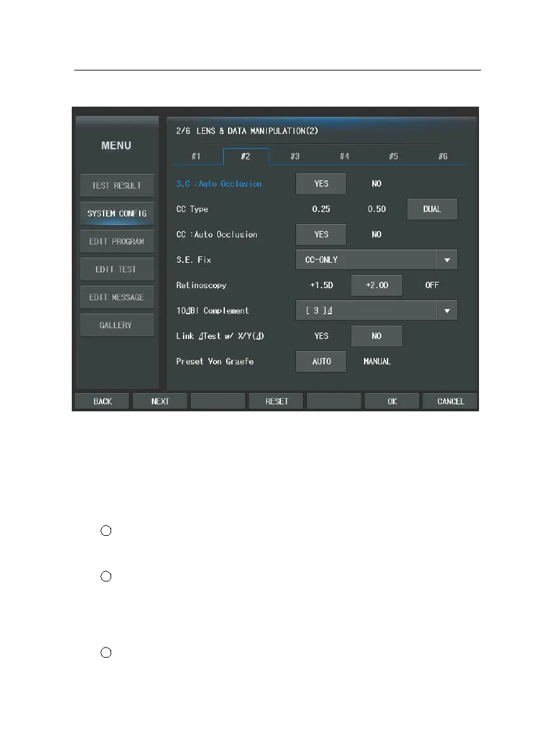Open the GALLERY menu item
533x756 pixels.
[117, 326]
